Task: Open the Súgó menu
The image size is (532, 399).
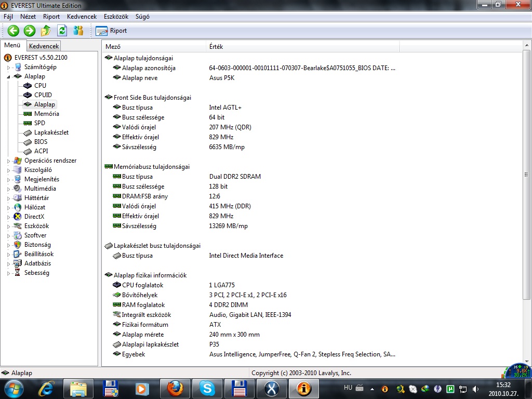Action: (x=142, y=17)
